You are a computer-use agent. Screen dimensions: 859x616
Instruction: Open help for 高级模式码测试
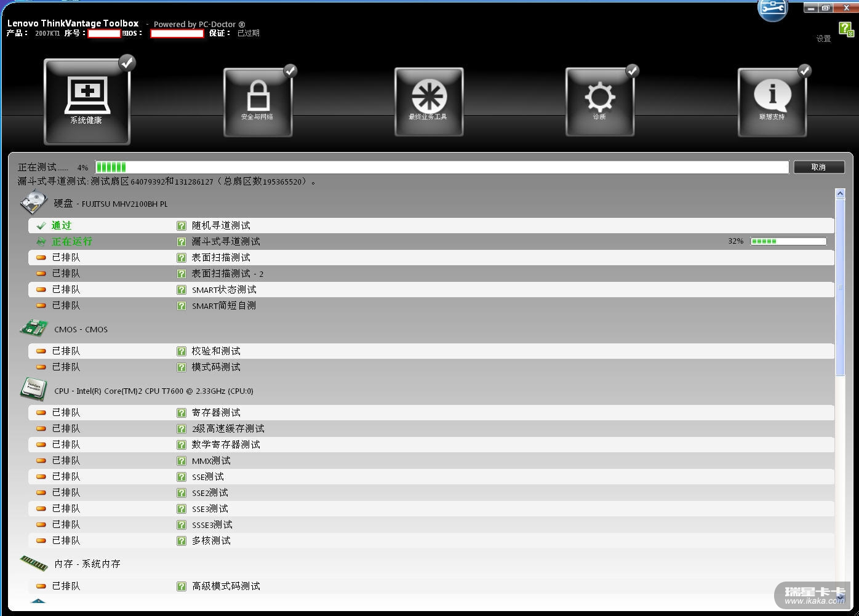coord(182,586)
